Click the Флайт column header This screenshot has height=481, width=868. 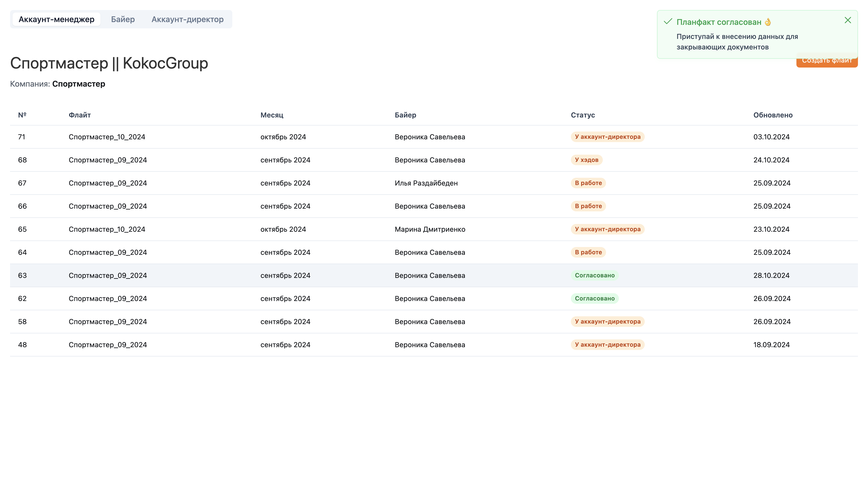click(80, 115)
